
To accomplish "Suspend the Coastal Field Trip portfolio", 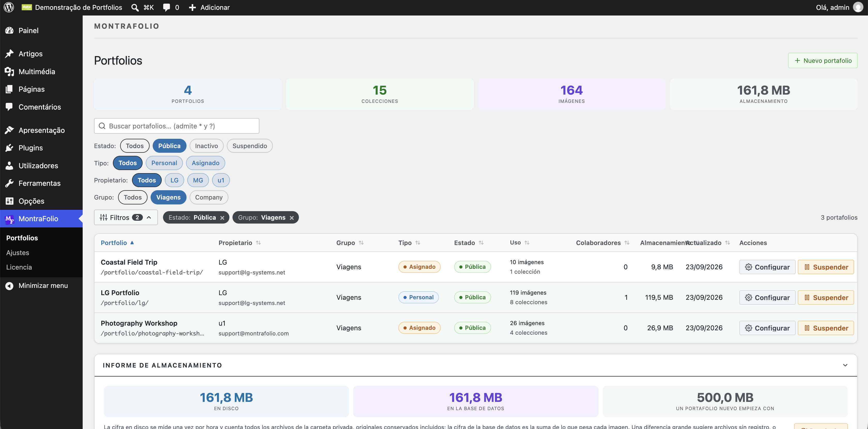I will coord(826,267).
